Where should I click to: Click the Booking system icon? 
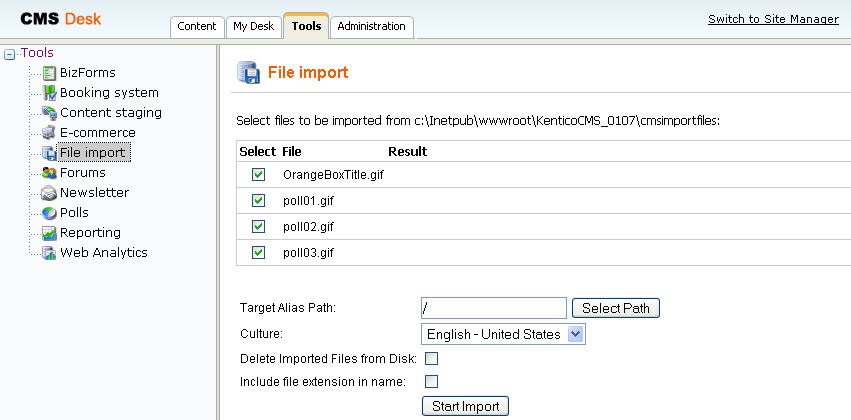tap(49, 93)
